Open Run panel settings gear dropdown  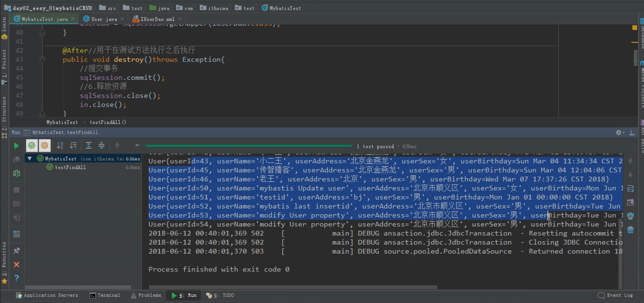point(619,133)
